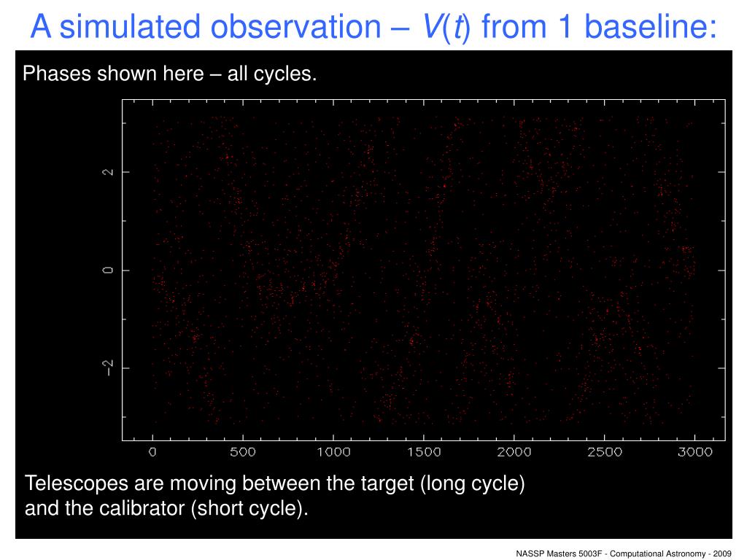Click the x-axis label 0
Image resolution: width=747 pixels, height=560 pixels.
[x=152, y=452]
